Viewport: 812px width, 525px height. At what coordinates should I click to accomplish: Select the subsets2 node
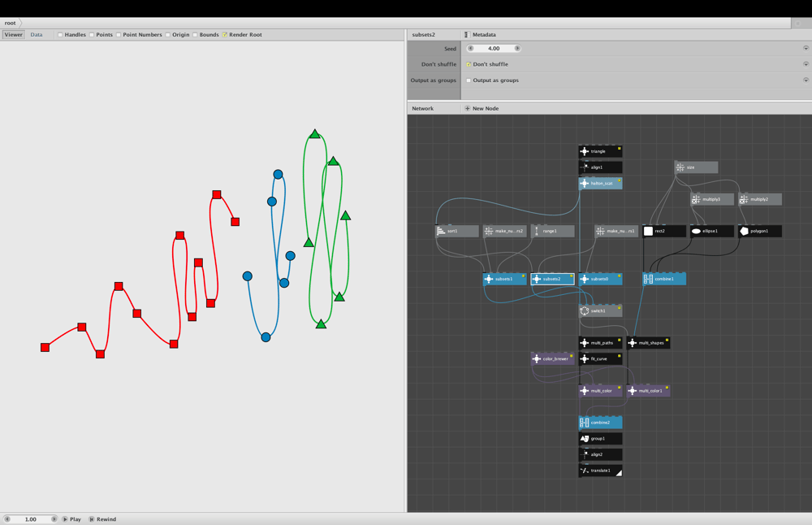[x=552, y=279]
